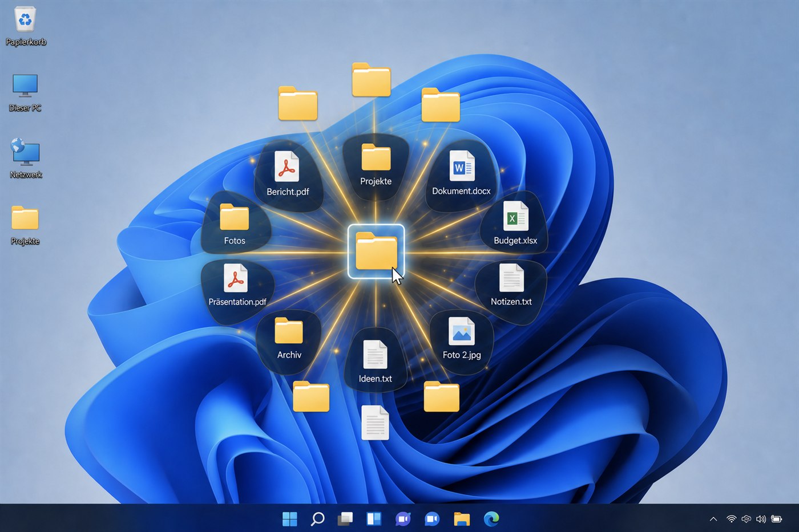799x532 pixels.
Task: Click the Präsentation.pdf file
Action: [237, 292]
